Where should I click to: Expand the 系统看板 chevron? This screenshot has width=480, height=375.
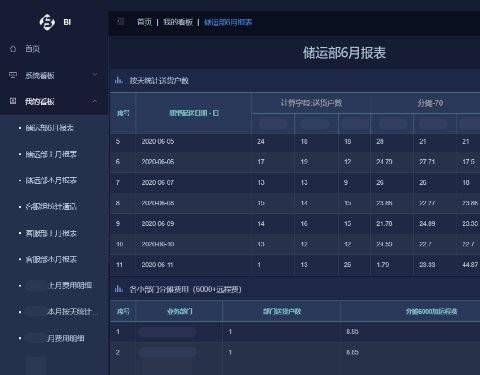95,75
